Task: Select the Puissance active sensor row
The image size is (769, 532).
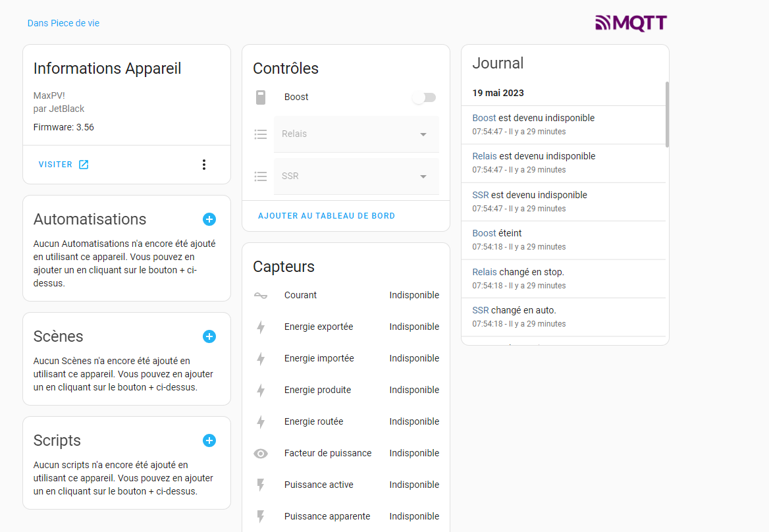Action: click(346, 485)
